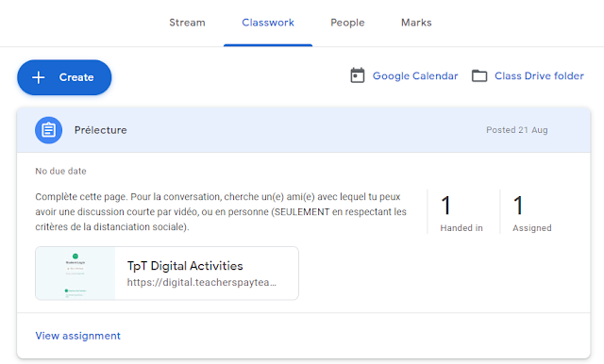604x364 pixels.
Task: Click the Posted 21 Aug date text
Action: click(517, 130)
